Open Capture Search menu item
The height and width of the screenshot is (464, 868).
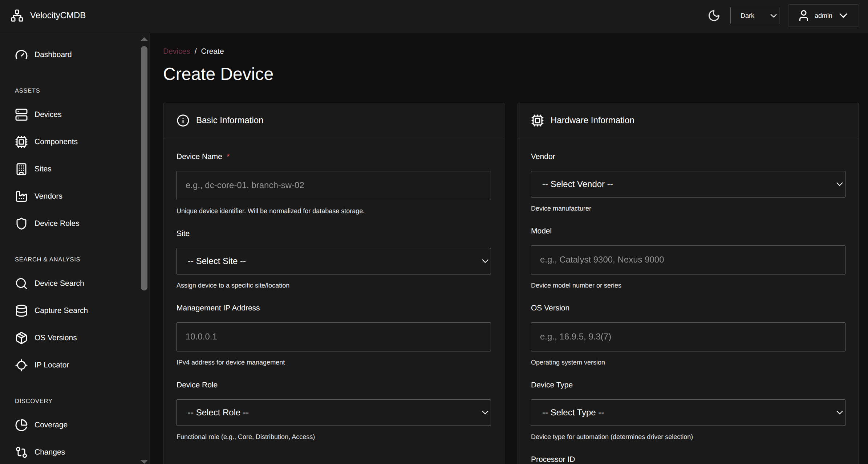tap(61, 310)
